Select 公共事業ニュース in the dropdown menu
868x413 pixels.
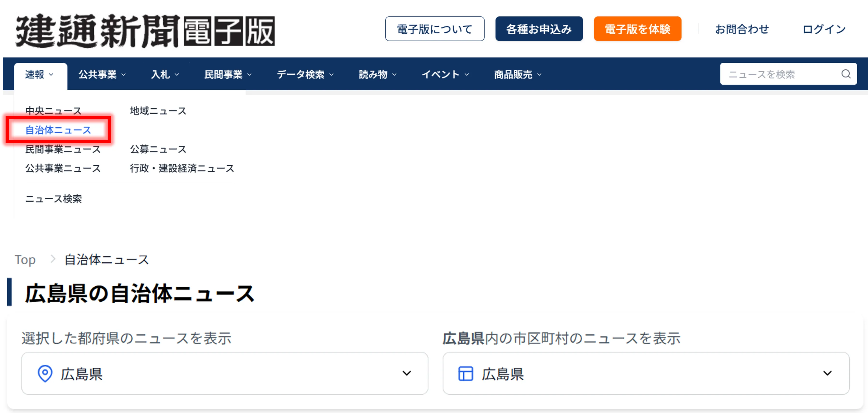coord(63,168)
